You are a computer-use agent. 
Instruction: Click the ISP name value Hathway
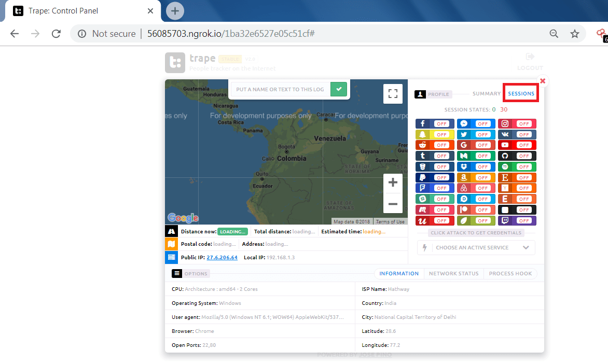point(398,289)
